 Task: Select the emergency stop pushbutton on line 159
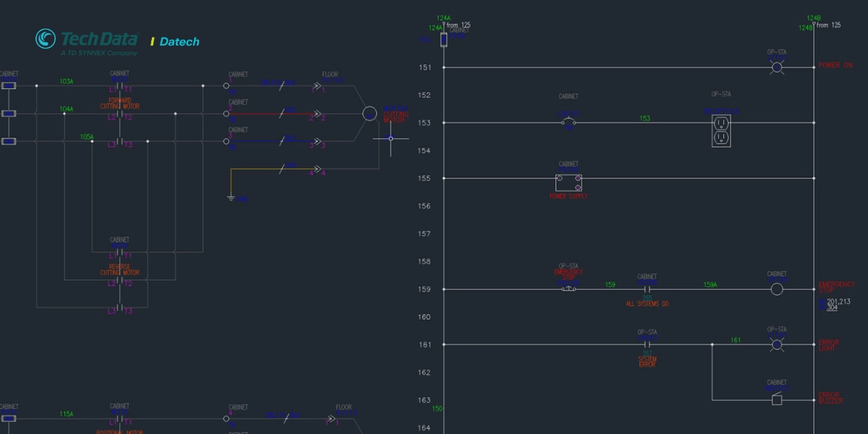(569, 288)
